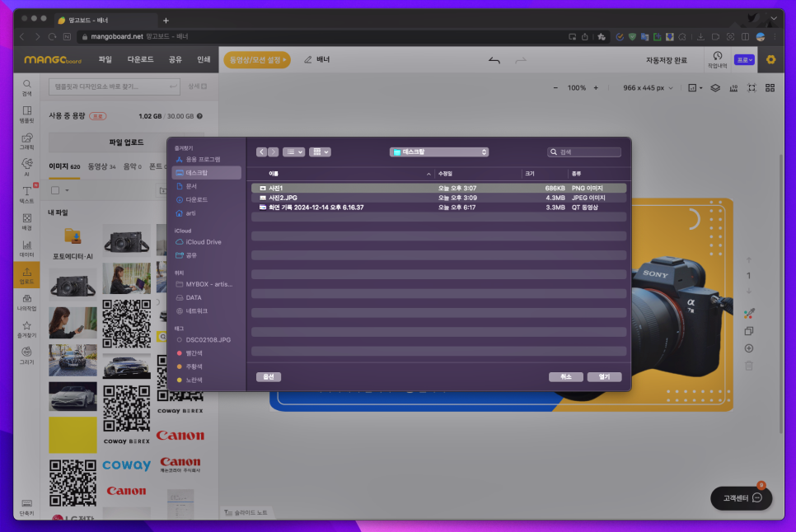Open the 공유 menu
Image resolution: width=796 pixels, height=532 pixels.
(x=176, y=59)
